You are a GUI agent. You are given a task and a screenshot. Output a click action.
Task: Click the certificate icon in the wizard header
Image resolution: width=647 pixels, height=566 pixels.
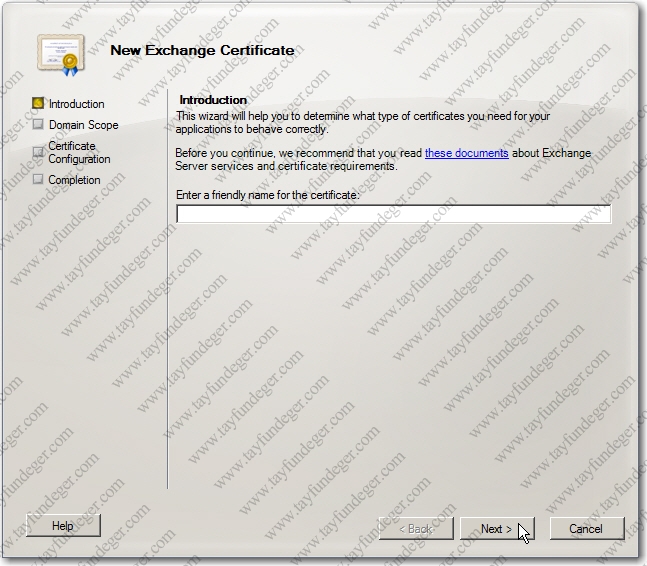click(x=61, y=55)
